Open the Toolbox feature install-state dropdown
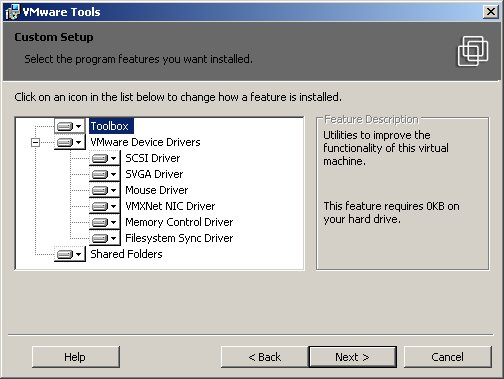This screenshot has width=504, height=379. pos(69,126)
